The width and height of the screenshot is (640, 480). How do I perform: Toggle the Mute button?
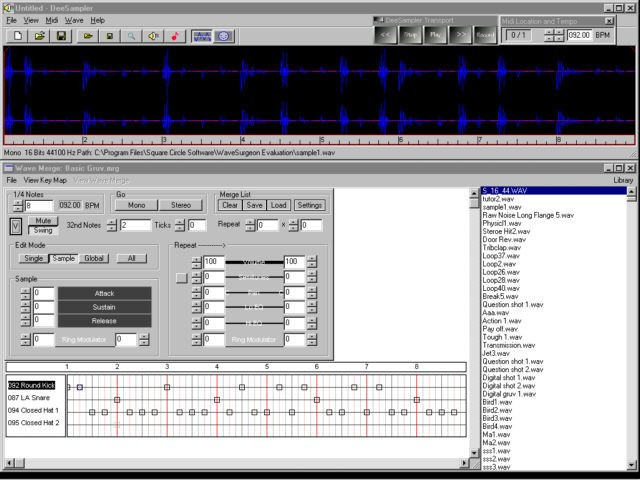[43, 221]
